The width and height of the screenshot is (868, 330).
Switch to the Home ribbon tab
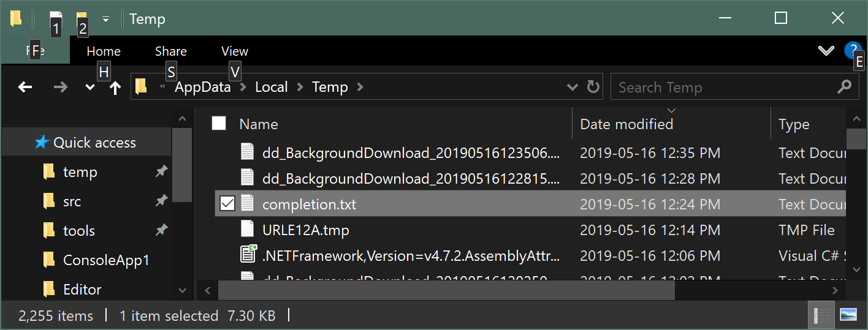point(104,51)
